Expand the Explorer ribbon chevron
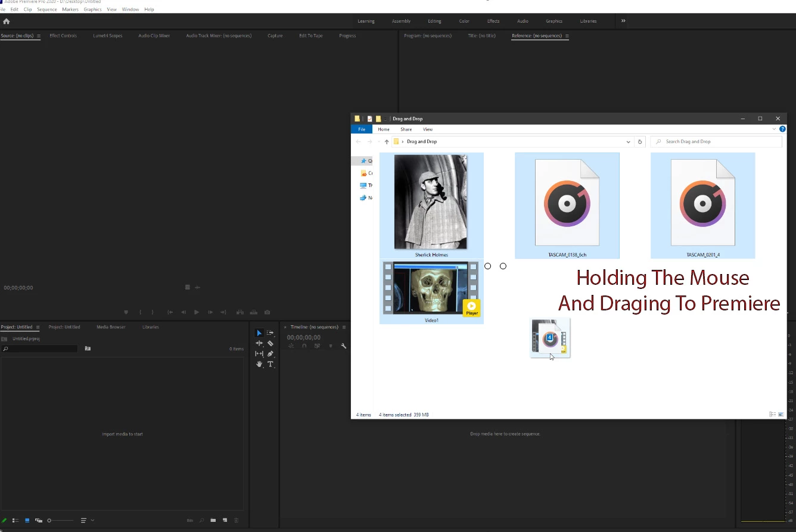The width and height of the screenshot is (796, 532). click(774, 129)
